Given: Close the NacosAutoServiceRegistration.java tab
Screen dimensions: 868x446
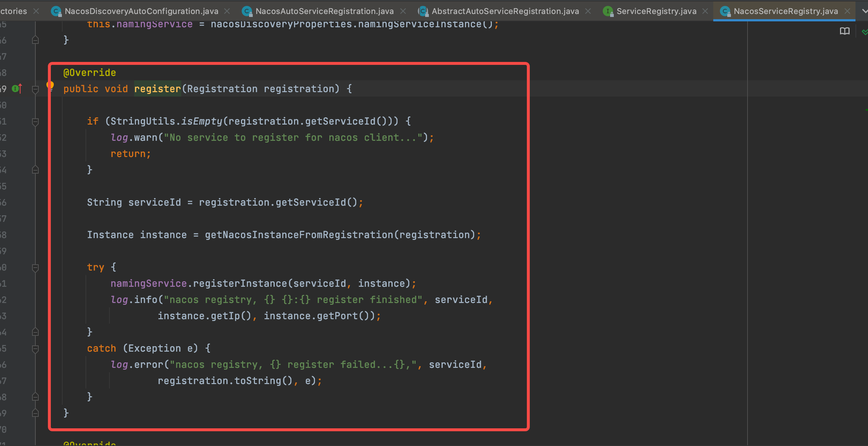Looking at the screenshot, I should point(403,11).
